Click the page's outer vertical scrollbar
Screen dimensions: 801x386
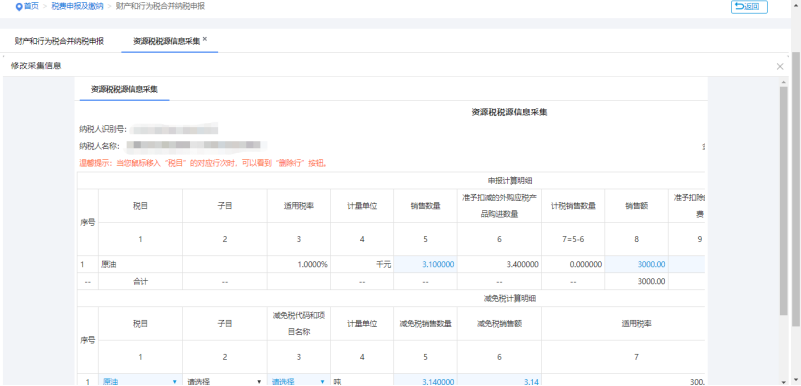tap(796, 189)
